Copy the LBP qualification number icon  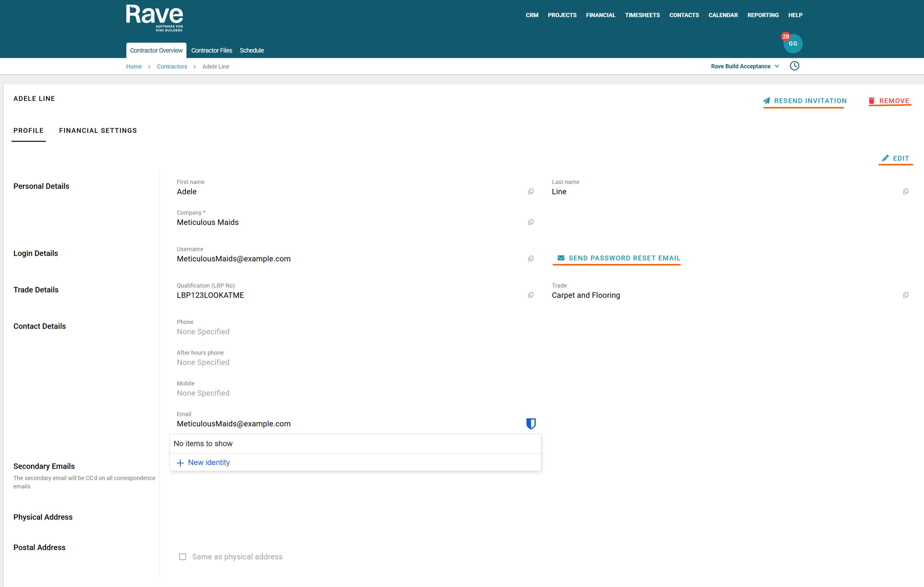point(531,295)
